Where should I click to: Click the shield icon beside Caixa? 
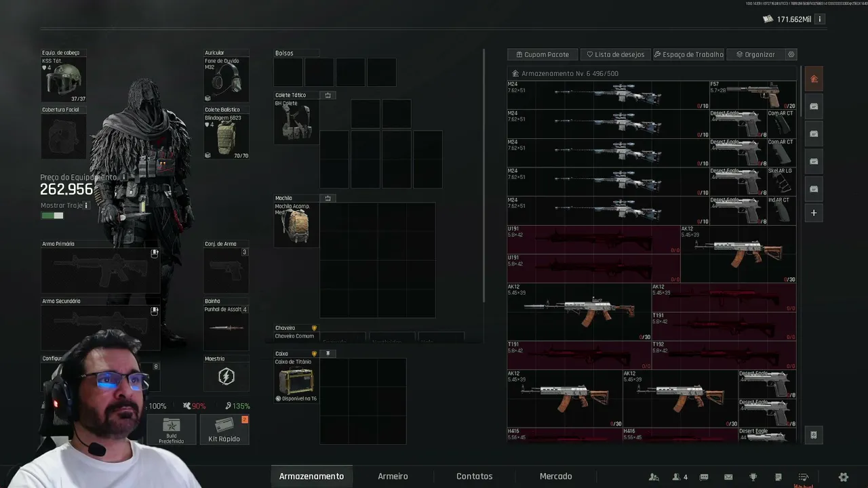tap(314, 354)
